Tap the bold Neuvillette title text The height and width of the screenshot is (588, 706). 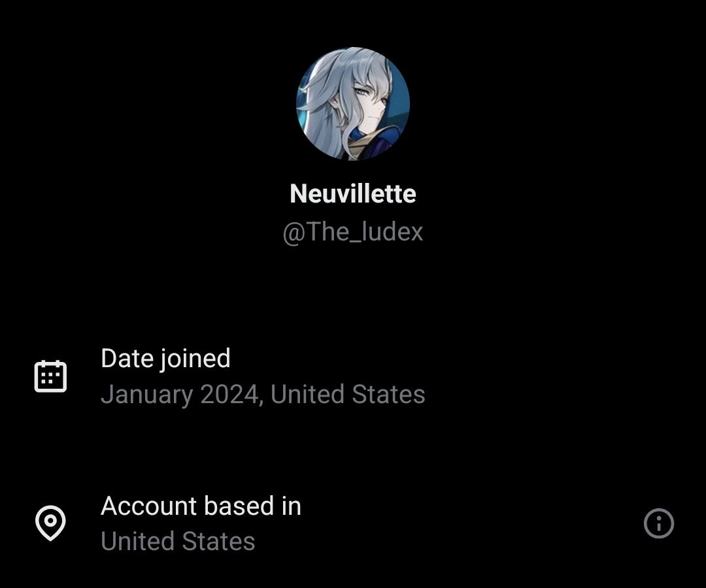tap(353, 193)
